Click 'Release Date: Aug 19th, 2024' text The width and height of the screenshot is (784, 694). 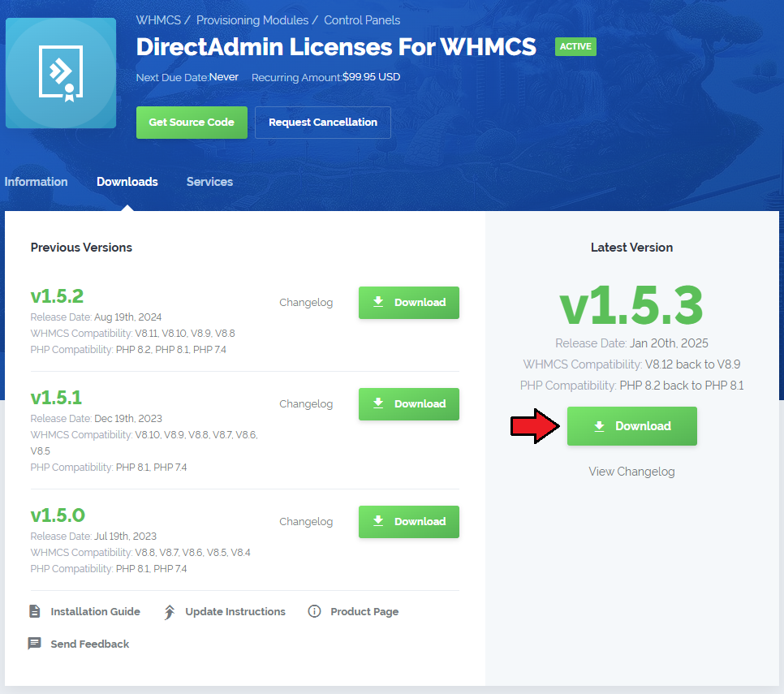click(x=96, y=317)
